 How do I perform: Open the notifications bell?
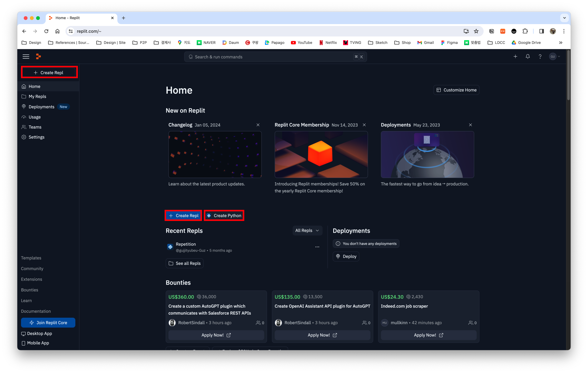coord(528,57)
